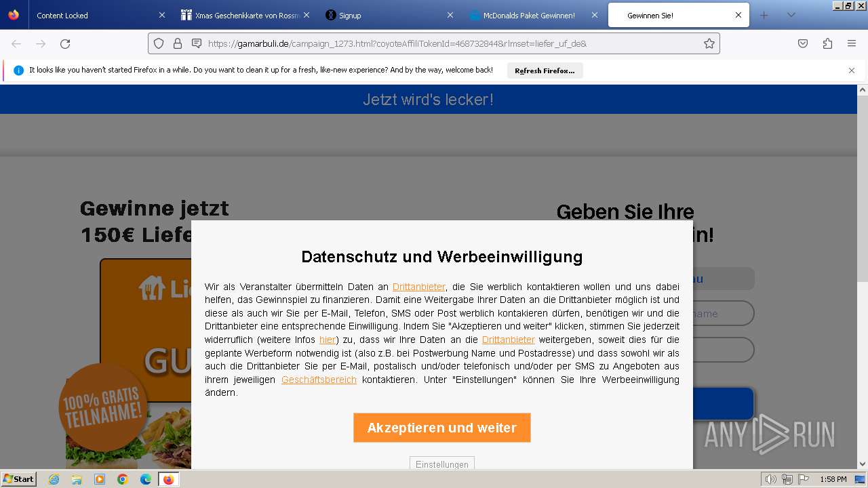This screenshot has width=868, height=488.
Task: Select the Gewinnen Sie! tab
Action: [678, 15]
